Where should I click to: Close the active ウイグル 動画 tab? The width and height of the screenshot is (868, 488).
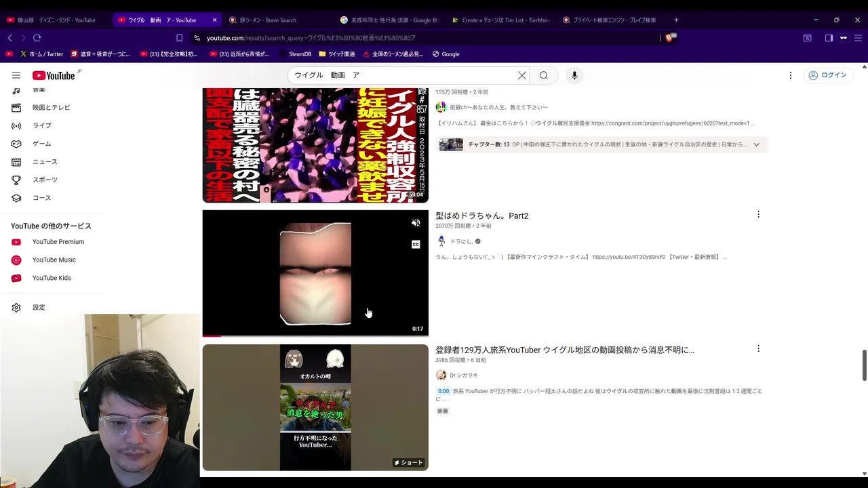click(214, 20)
